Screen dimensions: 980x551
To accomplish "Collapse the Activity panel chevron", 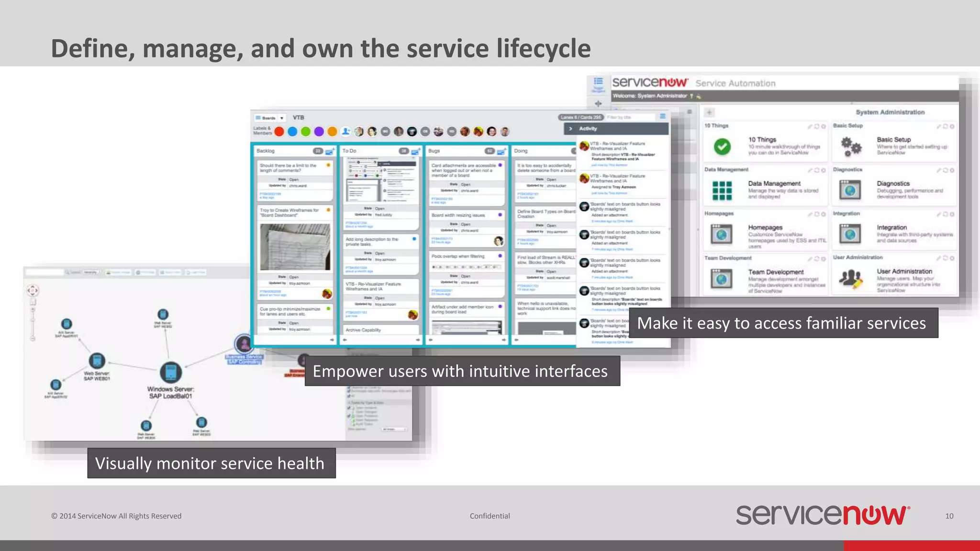I will (x=570, y=129).
